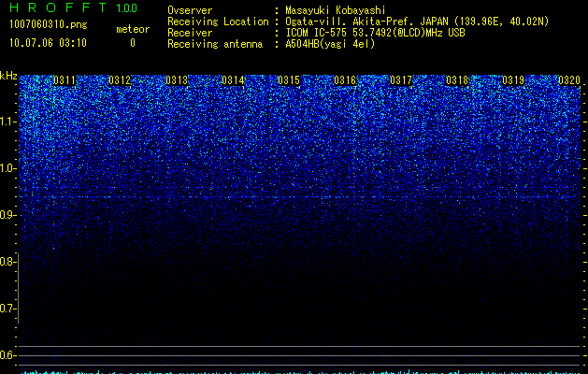This screenshot has height=374, width=588.
Task: Click the 0315 time marker
Action: pyautogui.click(x=289, y=80)
